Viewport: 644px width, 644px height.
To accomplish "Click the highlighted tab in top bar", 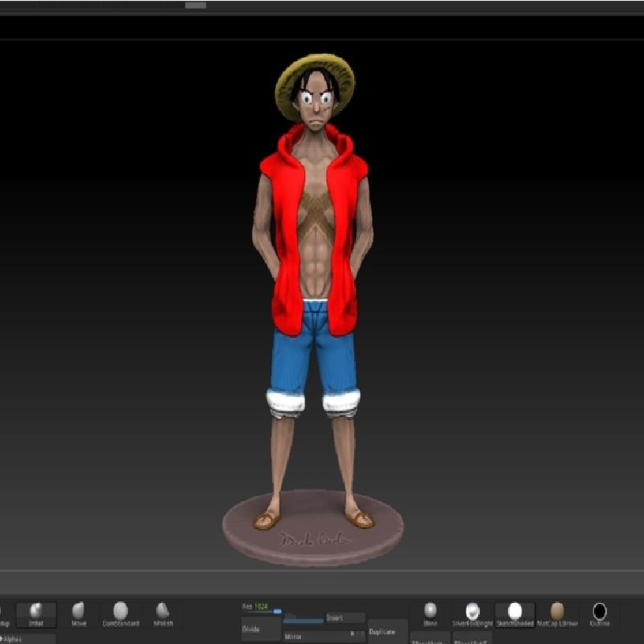I will point(195,6).
